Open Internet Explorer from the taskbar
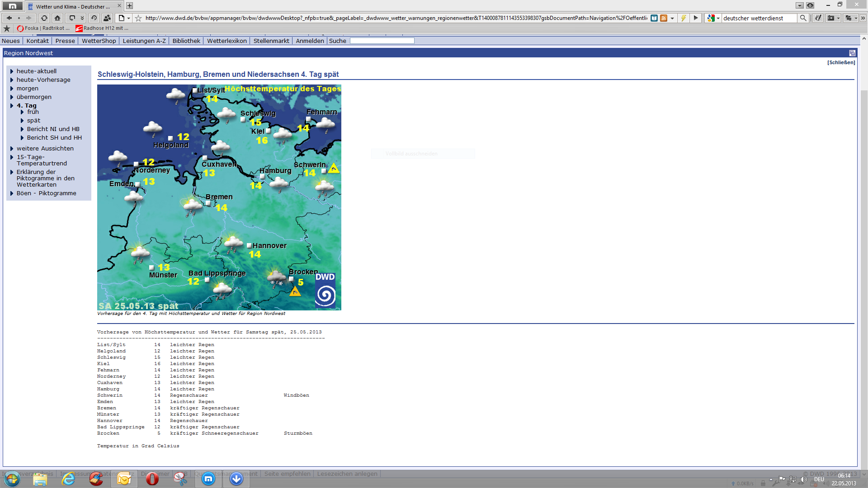The height and width of the screenshot is (488, 868). (68, 479)
